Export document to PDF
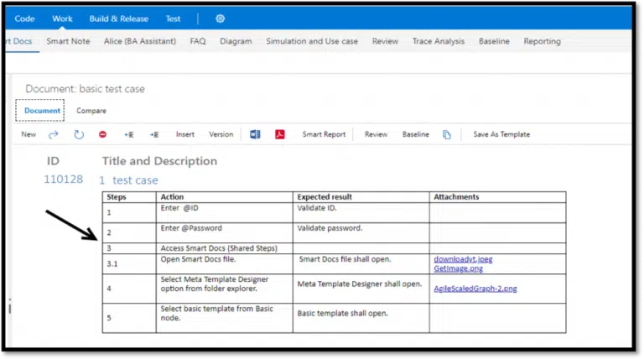This screenshot has width=644, height=359. point(280,134)
